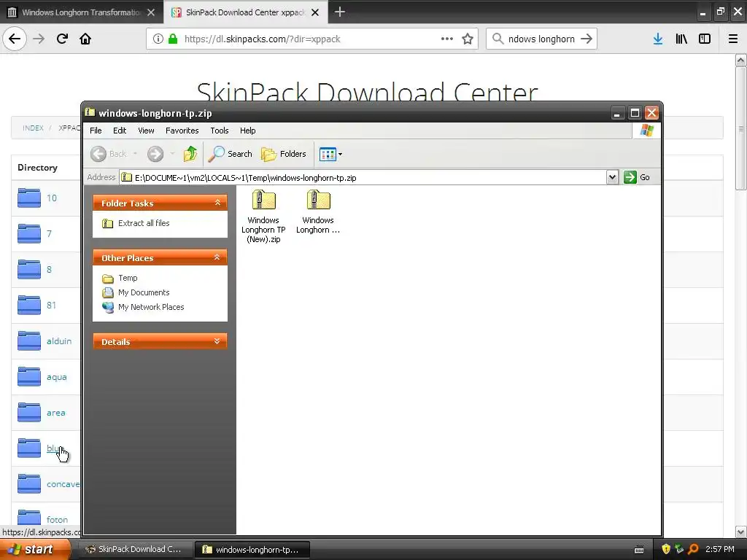This screenshot has height=560, width=747.
Task: Click windows-longhorn-tp taskbar button
Action: pyautogui.click(x=252, y=550)
